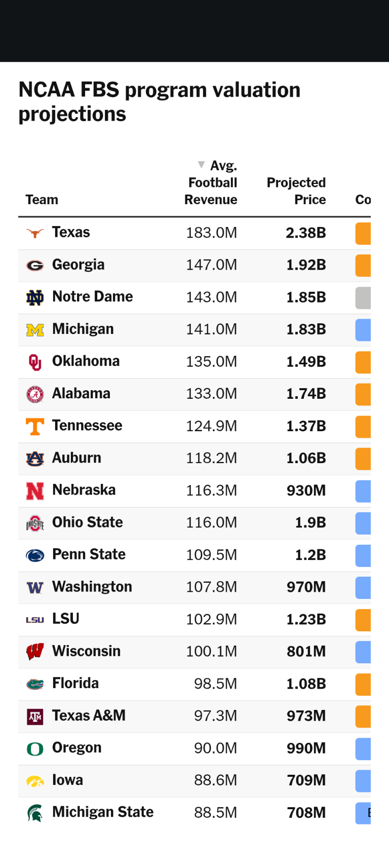
Task: Click the Michigan State Spartans logo
Action: click(x=35, y=813)
